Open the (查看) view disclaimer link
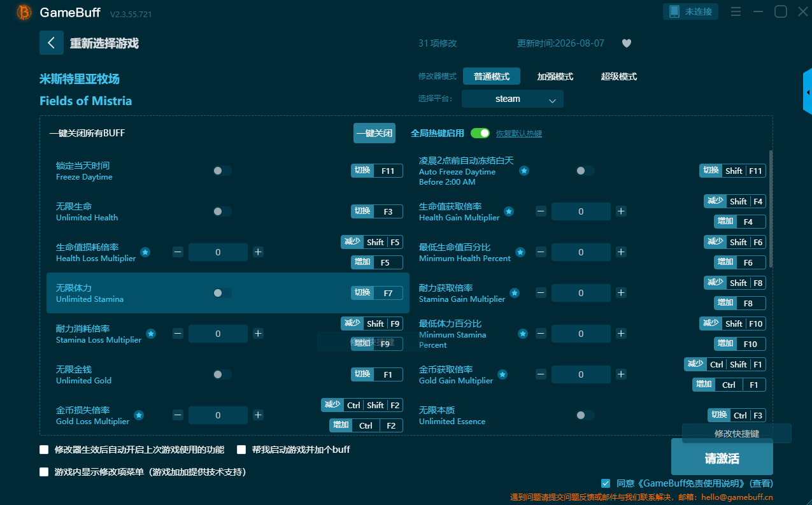This screenshot has height=505, width=812. point(761,483)
